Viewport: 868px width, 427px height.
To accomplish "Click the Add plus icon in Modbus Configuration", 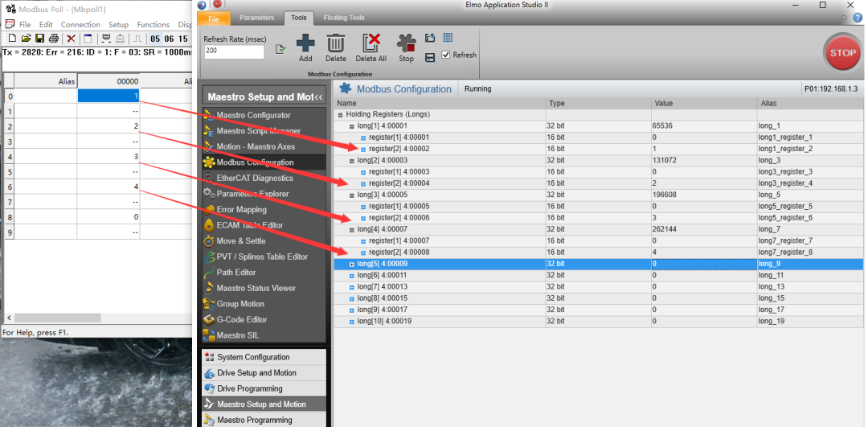I will coord(305,43).
